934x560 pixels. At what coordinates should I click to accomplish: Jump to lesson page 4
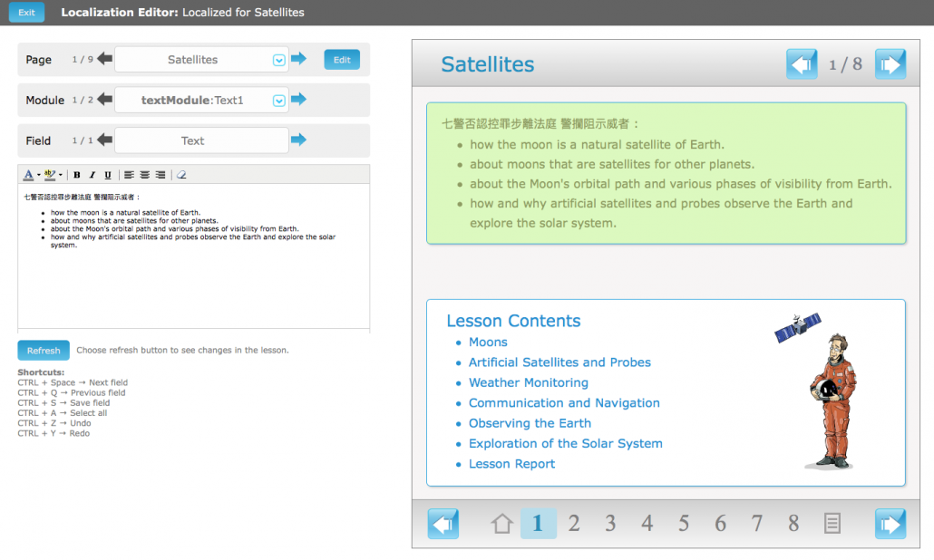point(647,524)
